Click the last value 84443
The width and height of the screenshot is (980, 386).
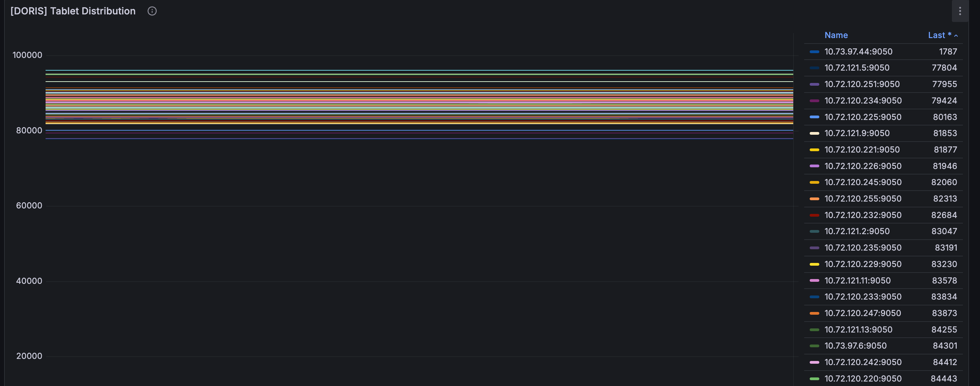tap(943, 378)
